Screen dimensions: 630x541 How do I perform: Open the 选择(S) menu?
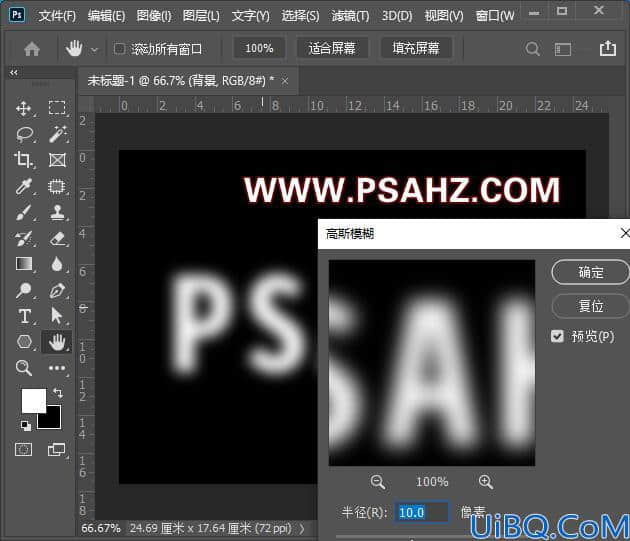(x=300, y=16)
